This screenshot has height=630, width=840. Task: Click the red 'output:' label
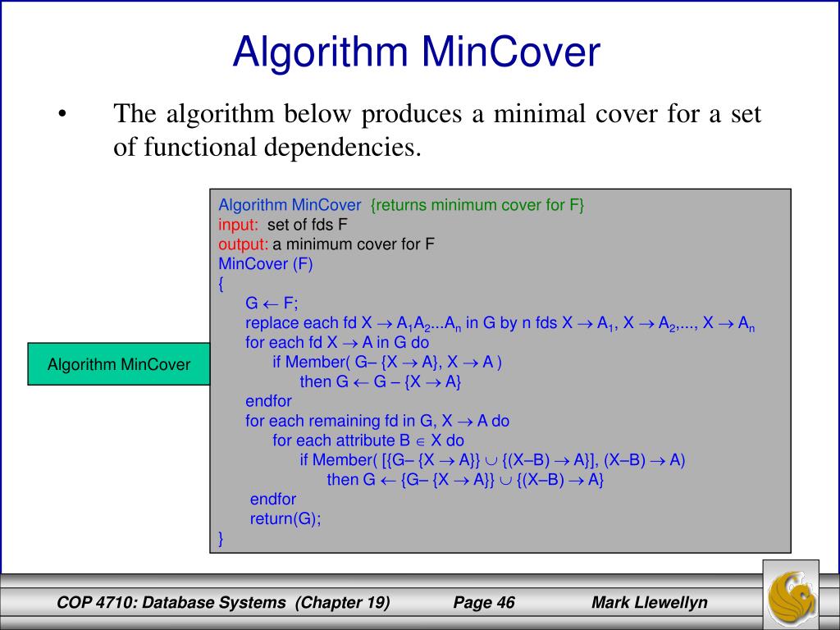(243, 244)
